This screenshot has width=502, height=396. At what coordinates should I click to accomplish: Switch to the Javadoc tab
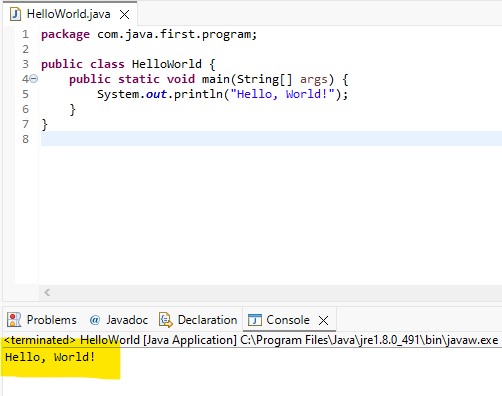119,320
